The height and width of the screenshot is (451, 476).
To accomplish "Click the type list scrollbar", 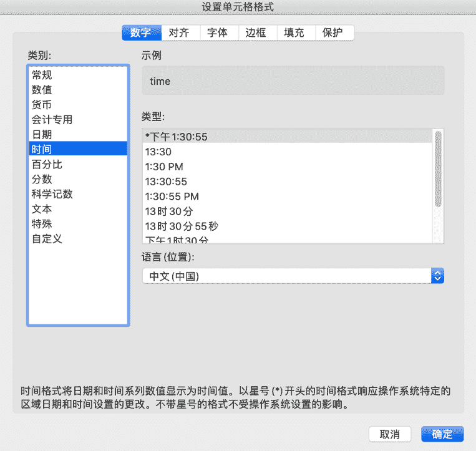I will (x=438, y=168).
